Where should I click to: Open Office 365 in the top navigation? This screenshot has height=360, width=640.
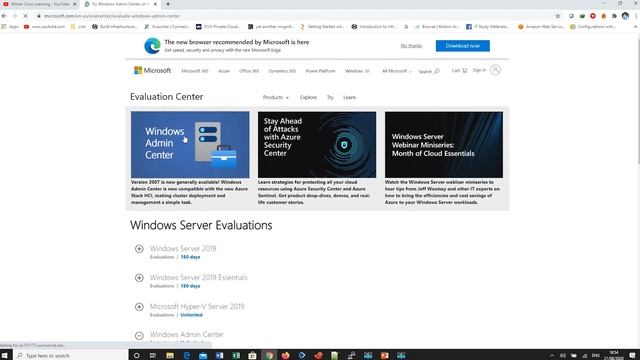point(249,71)
